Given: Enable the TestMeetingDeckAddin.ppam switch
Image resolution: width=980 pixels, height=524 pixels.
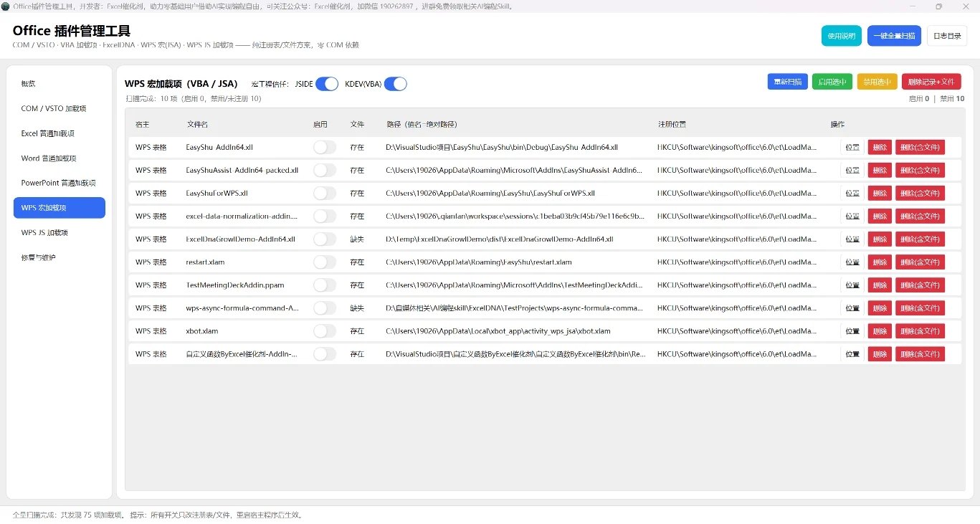Looking at the screenshot, I should coord(325,285).
